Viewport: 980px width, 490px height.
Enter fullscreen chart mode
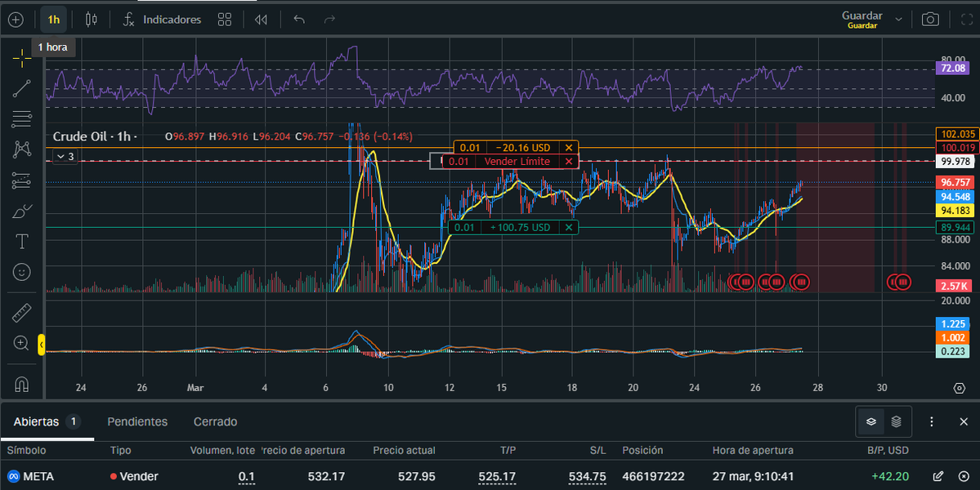tap(966, 20)
